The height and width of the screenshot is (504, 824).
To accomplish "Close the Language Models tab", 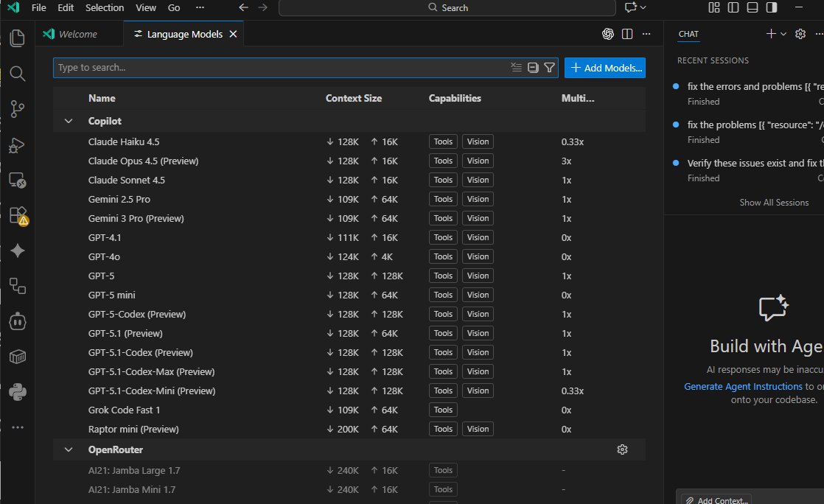I will point(234,34).
